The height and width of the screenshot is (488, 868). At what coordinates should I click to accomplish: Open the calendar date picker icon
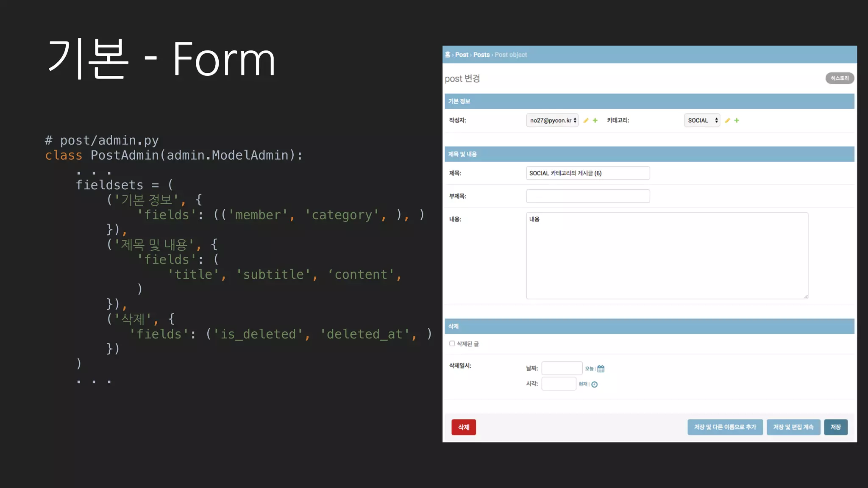click(601, 369)
